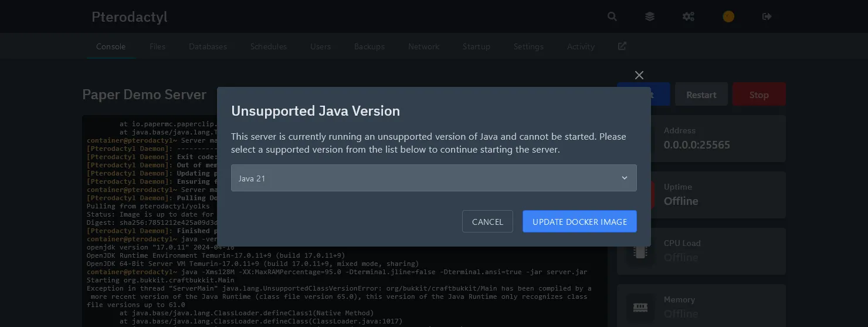
Task: Open admin settings gears icon
Action: [689, 16]
